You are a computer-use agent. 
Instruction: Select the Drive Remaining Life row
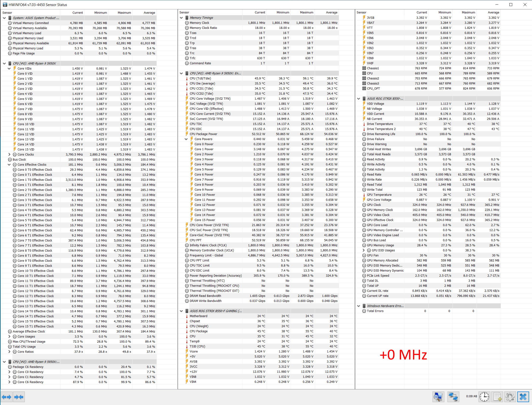pos(428,134)
